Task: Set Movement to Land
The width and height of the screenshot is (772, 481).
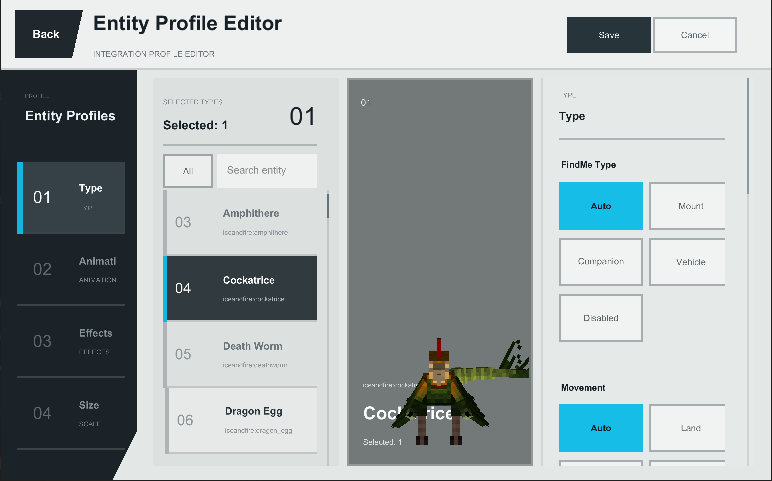Action: (x=687, y=428)
